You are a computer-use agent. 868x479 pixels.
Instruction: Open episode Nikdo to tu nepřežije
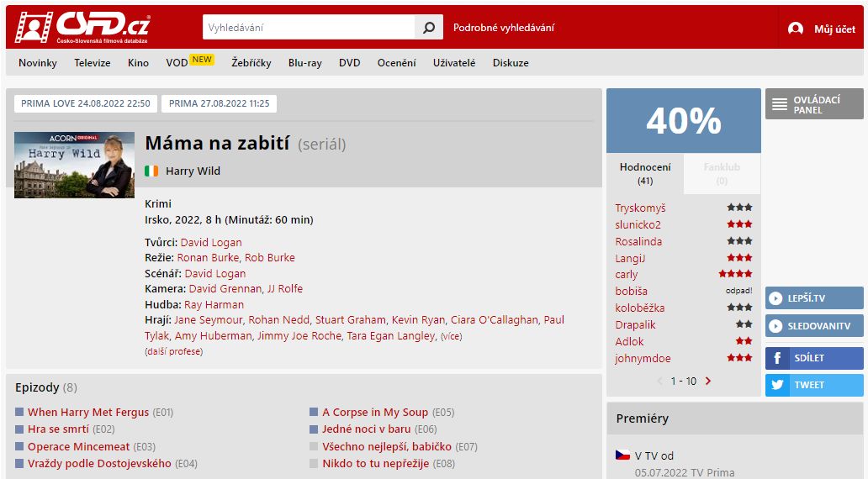click(375, 464)
